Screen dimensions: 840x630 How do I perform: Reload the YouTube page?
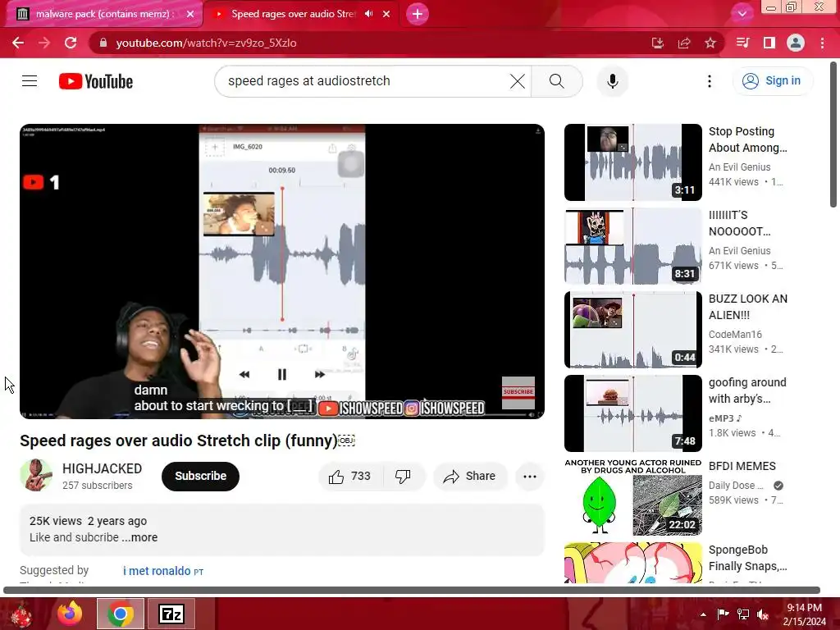click(71, 43)
